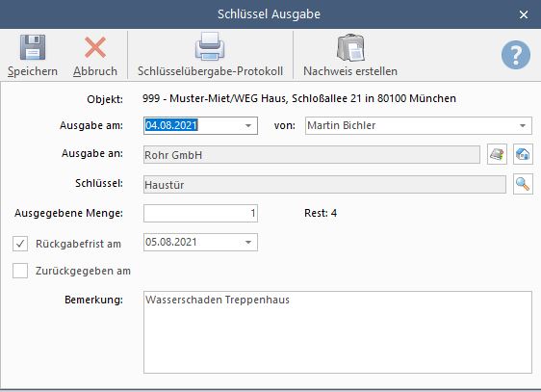This screenshot has width=541, height=392.
Task: Uncheck the Rückgabefrist am checkbox
Action: (x=20, y=244)
